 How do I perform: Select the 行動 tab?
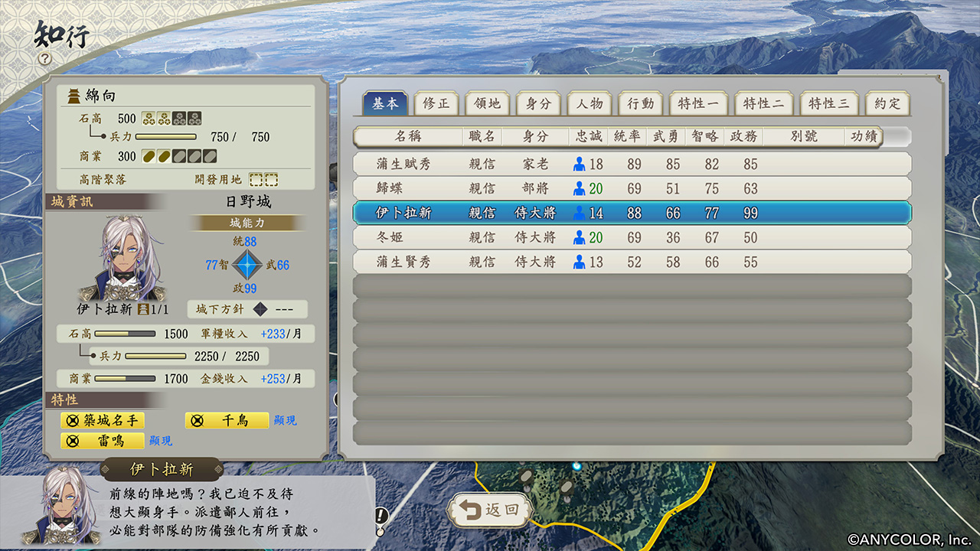click(x=641, y=103)
